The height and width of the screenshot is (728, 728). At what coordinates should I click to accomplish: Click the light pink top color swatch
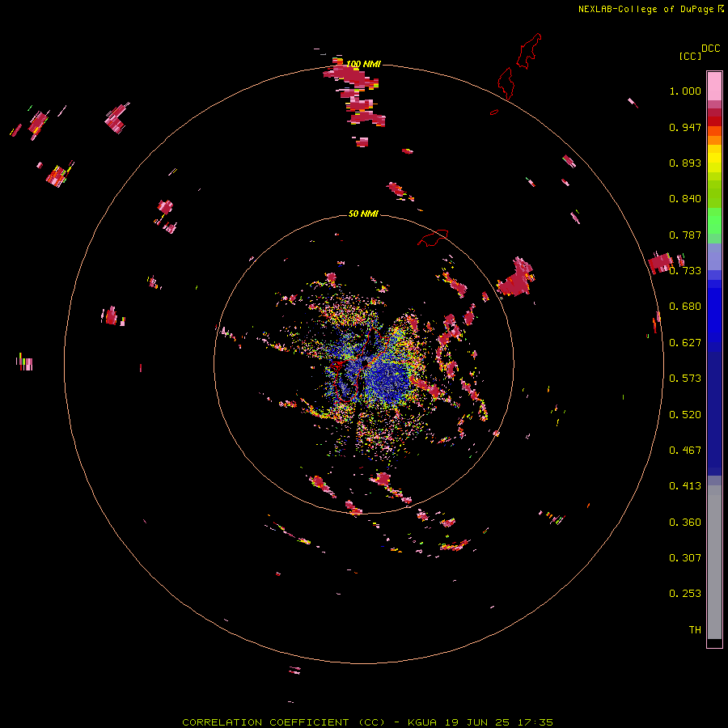[x=714, y=86]
